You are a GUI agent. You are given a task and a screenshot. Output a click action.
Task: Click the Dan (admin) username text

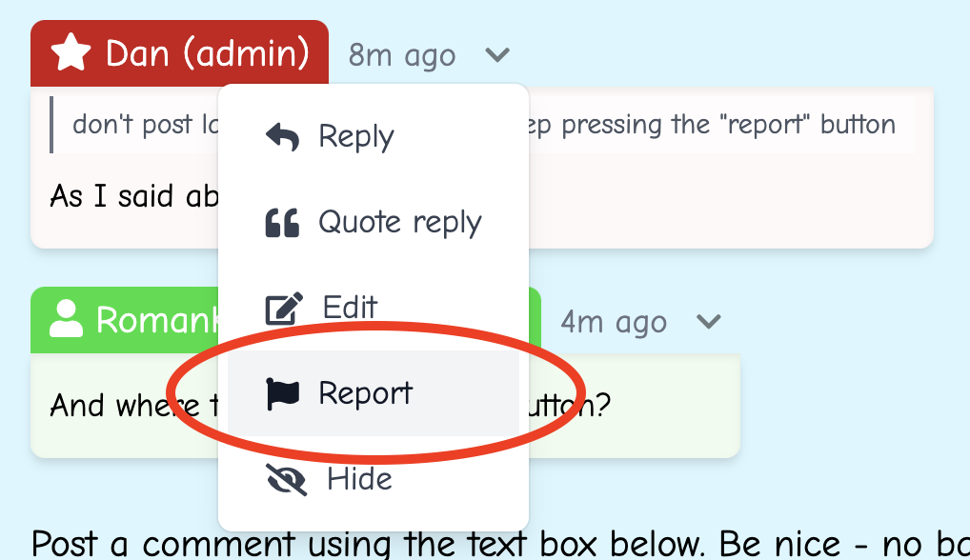click(207, 53)
